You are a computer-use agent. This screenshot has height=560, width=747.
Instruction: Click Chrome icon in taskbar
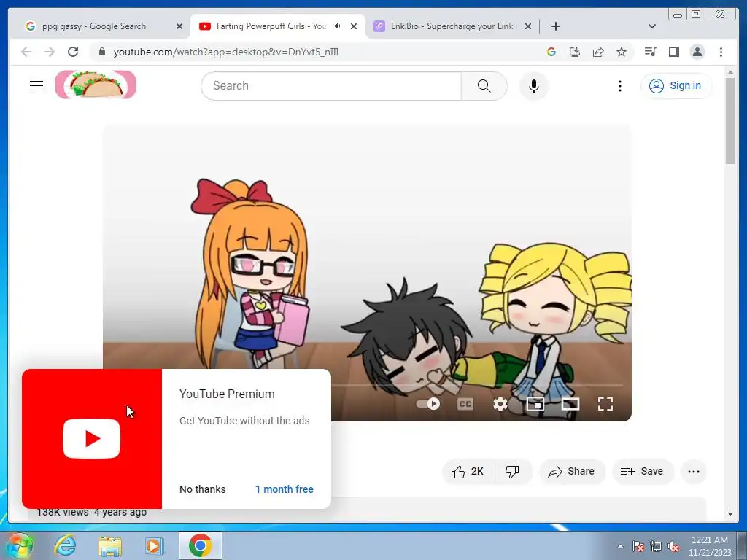(200, 545)
